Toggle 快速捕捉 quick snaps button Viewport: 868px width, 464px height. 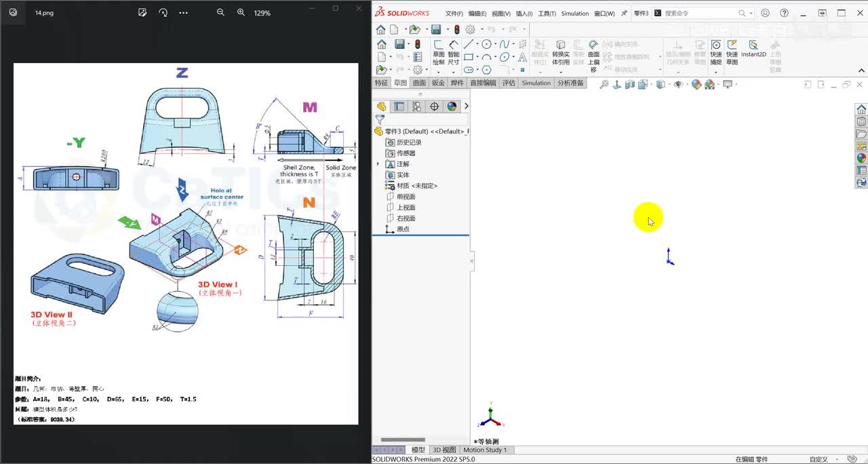[716, 52]
